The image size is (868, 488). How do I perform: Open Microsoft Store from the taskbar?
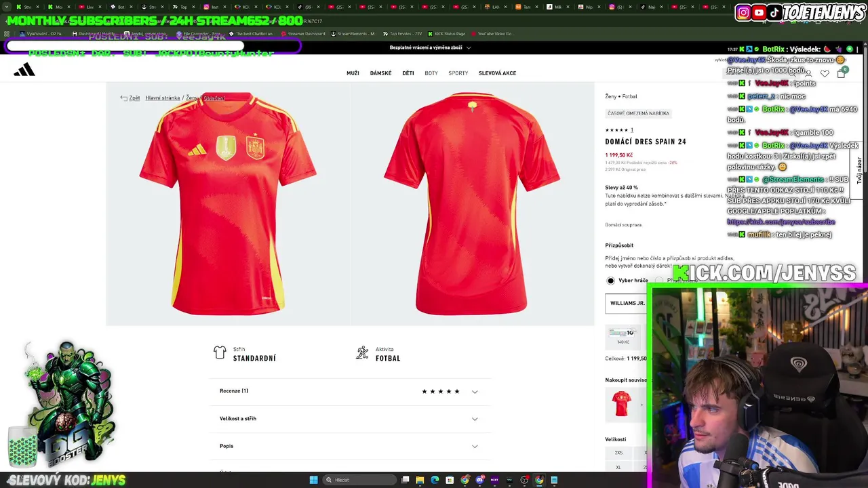point(450,480)
